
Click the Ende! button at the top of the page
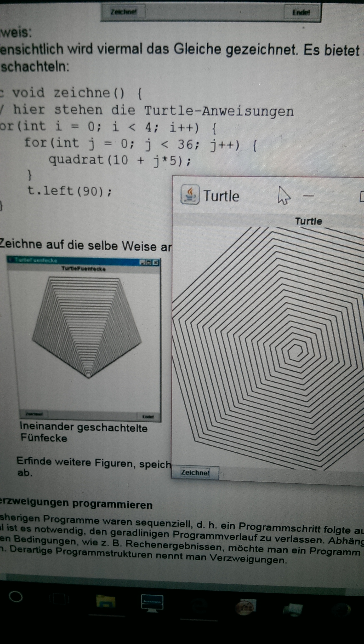point(301,12)
